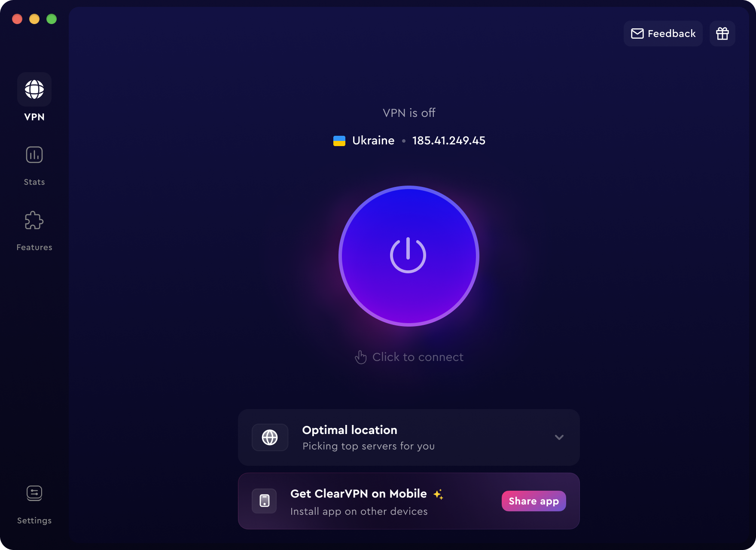Open the VPN globe icon in sidebar
This screenshot has height=550, width=756.
[34, 89]
